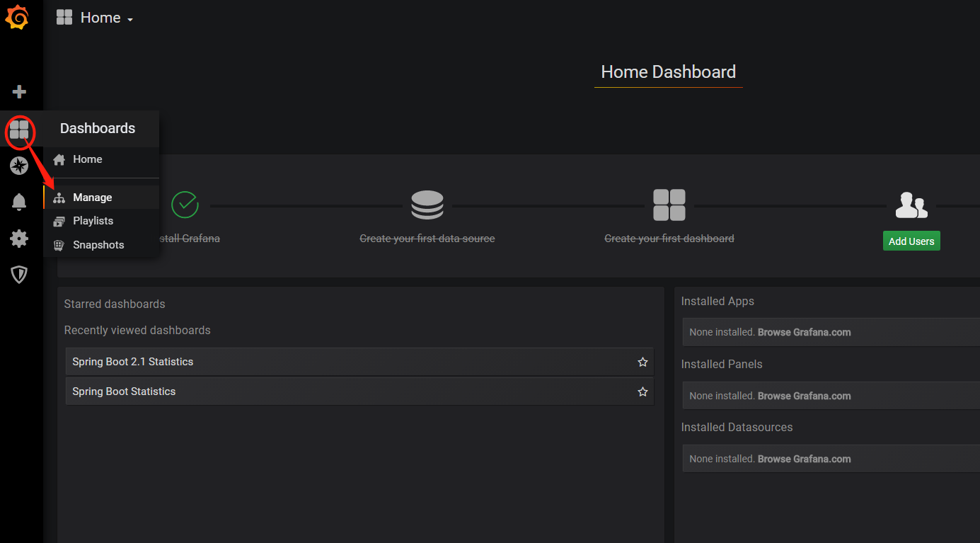Open Spring Boot 2.1 Statistics dashboard
This screenshot has width=980, height=543.
[x=360, y=362]
